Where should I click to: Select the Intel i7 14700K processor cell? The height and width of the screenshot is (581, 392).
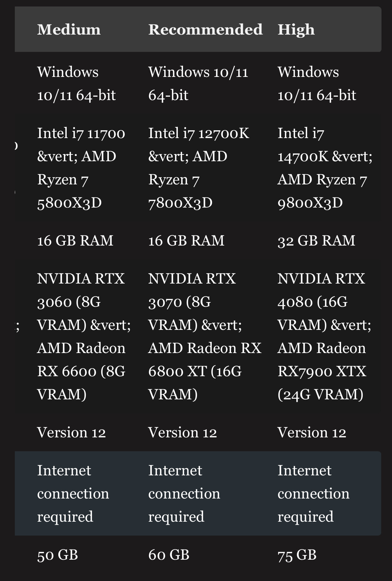tap(325, 168)
